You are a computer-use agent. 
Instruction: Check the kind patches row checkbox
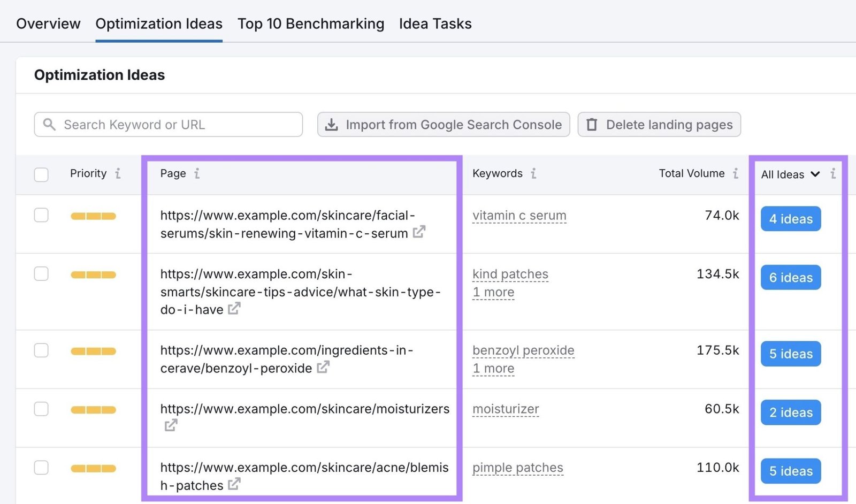41,274
